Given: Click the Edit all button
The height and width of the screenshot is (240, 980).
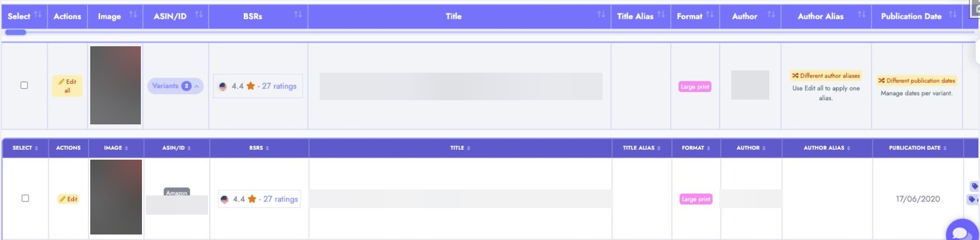Looking at the screenshot, I should 67,86.
